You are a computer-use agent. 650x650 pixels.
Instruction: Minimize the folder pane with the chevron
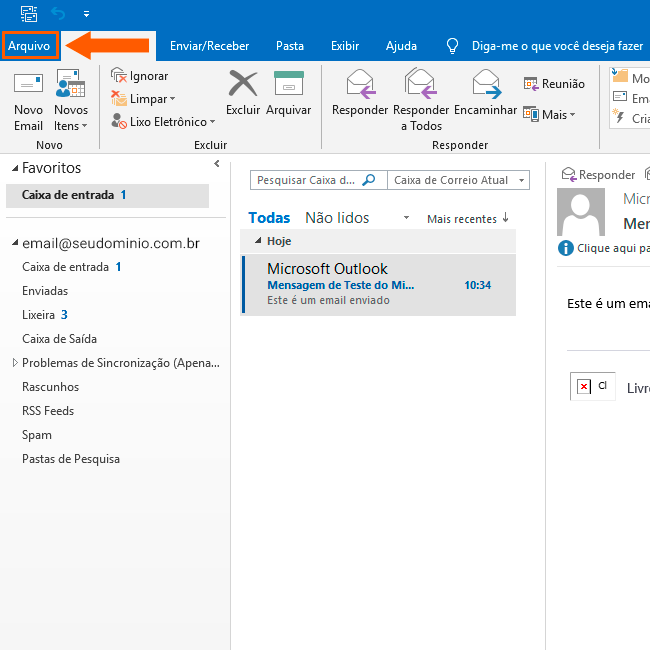[216, 164]
